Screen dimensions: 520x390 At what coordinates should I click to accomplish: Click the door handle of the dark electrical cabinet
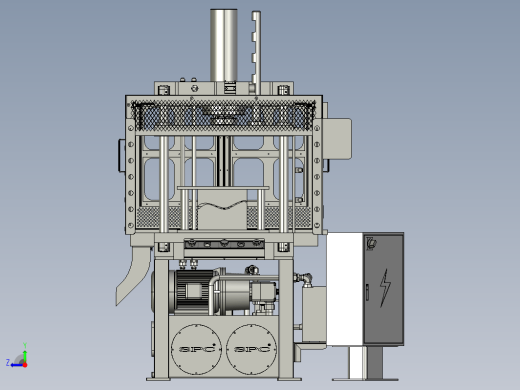[367, 292]
